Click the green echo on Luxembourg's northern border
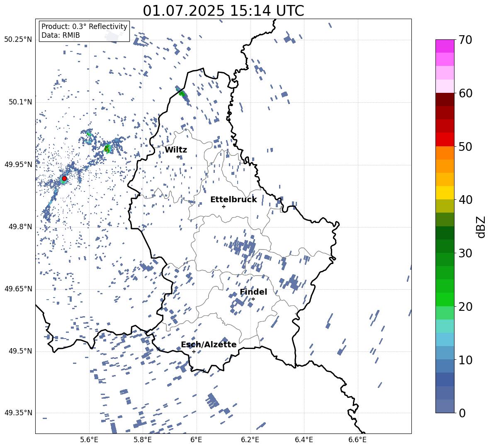The height and width of the screenshot is (448, 491). tap(182, 93)
